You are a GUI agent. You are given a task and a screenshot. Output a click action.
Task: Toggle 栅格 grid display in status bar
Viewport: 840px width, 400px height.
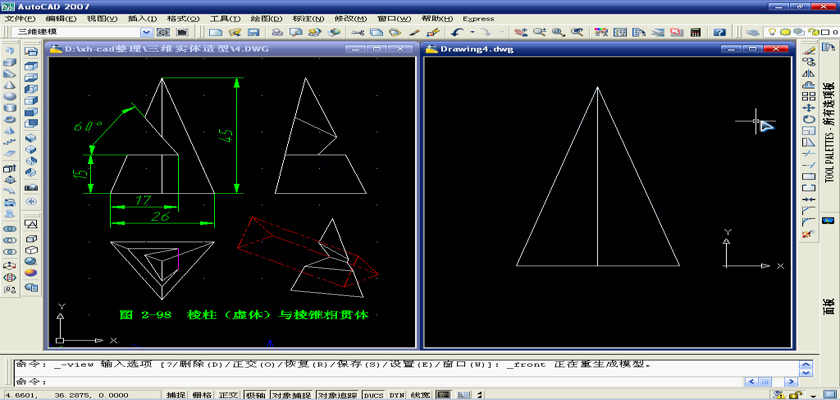point(202,395)
